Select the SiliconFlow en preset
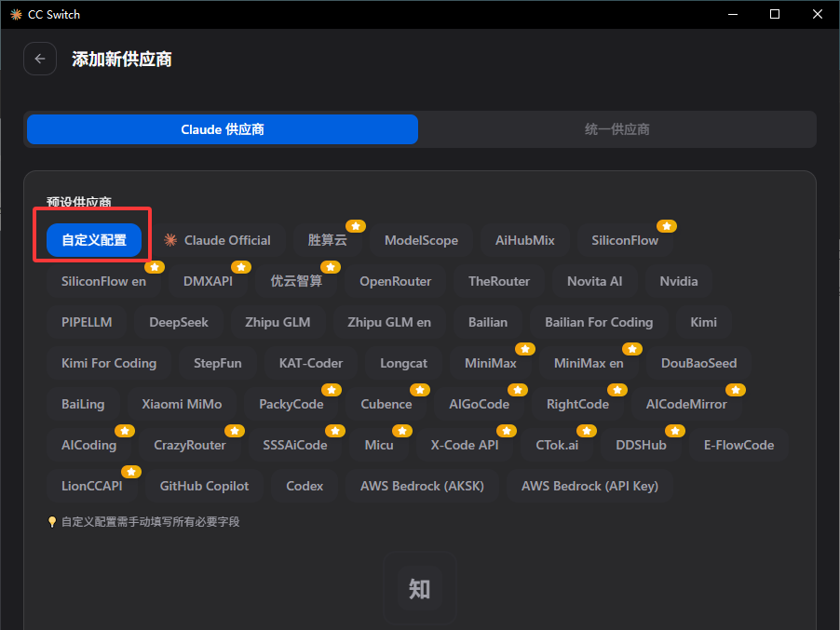Screen dimensions: 840x630 [103, 281]
